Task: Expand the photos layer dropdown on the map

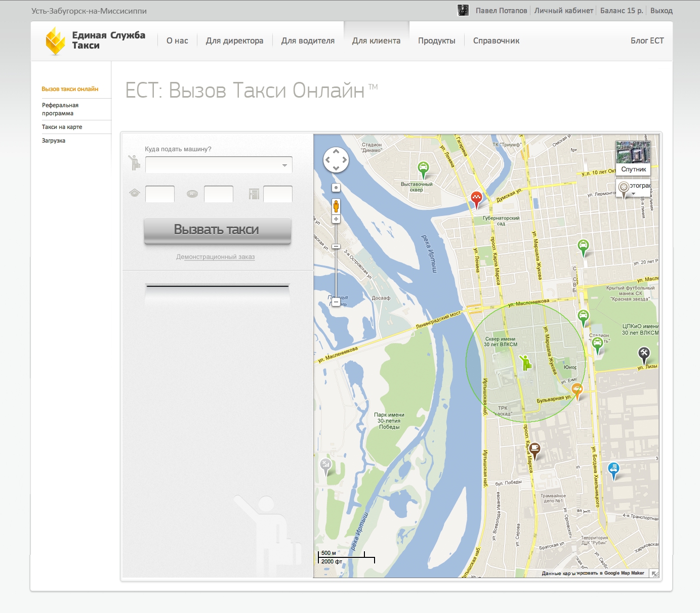Action: [633, 194]
